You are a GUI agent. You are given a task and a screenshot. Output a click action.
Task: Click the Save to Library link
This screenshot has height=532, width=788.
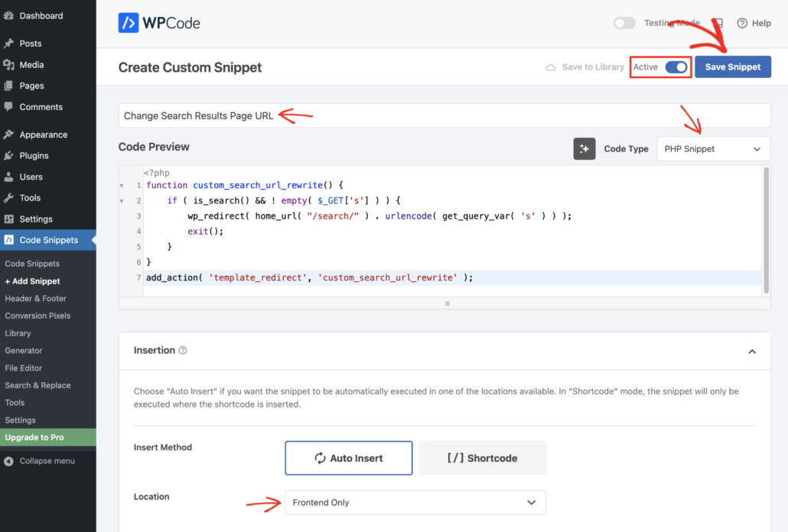593,66
